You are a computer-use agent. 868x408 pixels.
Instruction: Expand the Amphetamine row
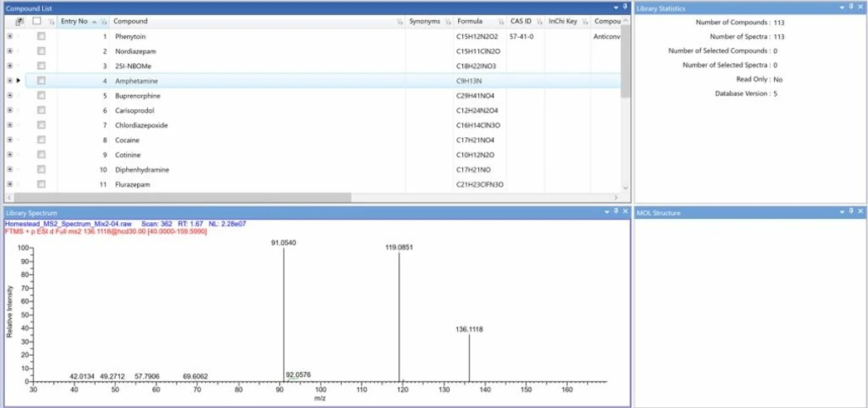point(9,81)
